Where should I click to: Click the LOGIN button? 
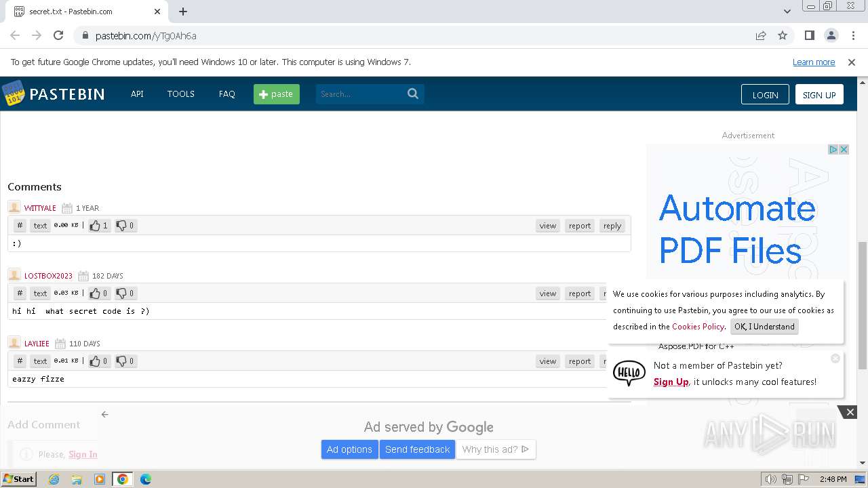tap(765, 94)
